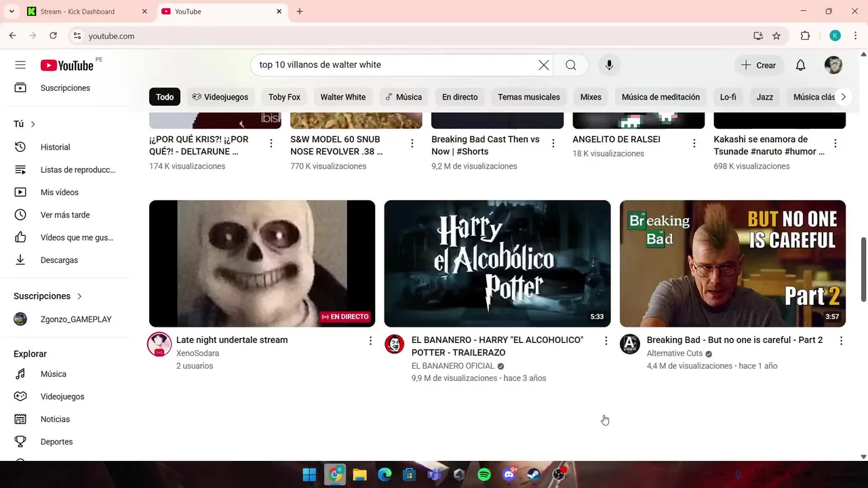Open Discord from the taskbar

[509, 474]
